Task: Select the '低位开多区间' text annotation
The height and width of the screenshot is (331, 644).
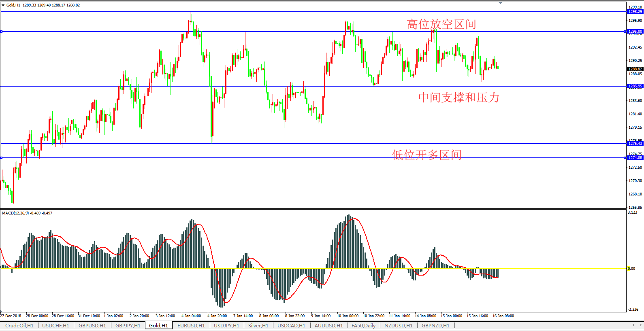Action: click(427, 155)
